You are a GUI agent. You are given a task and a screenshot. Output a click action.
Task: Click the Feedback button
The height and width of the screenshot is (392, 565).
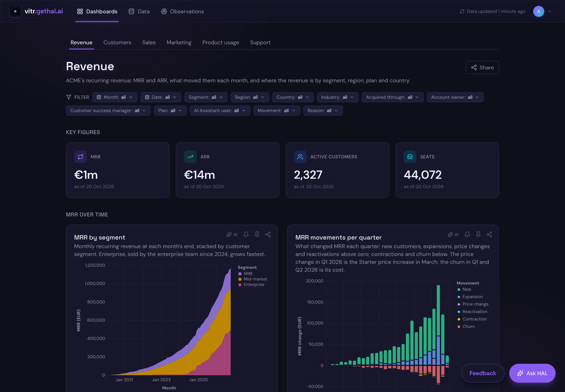click(483, 373)
